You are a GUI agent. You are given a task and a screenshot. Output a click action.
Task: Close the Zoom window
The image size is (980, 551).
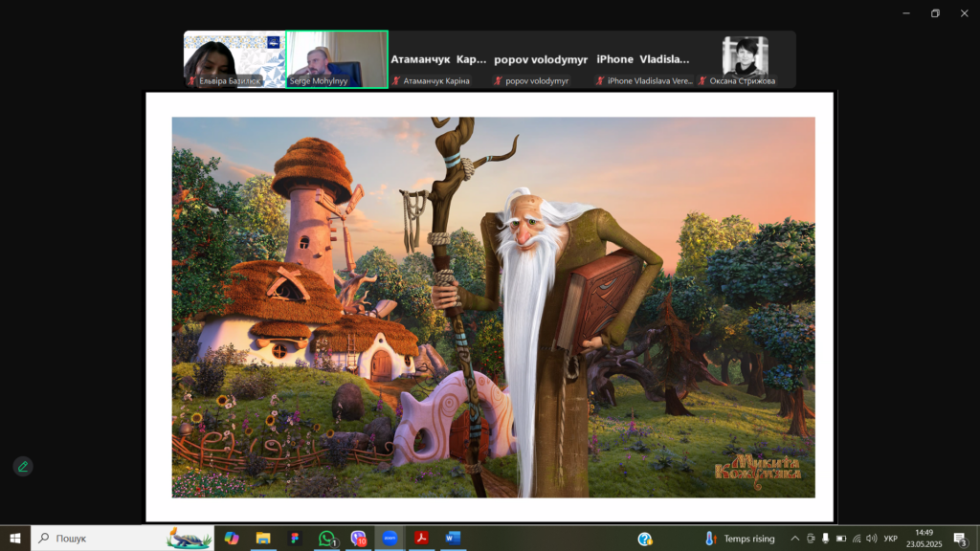click(x=965, y=13)
